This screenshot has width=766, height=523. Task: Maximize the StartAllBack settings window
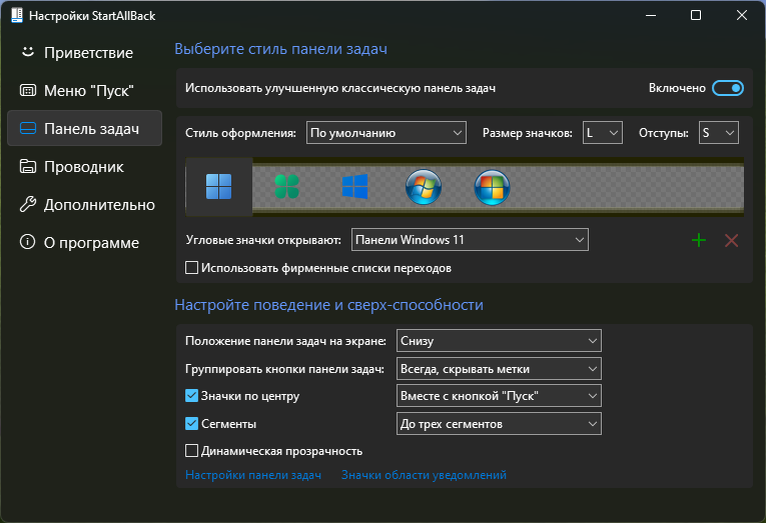point(696,15)
